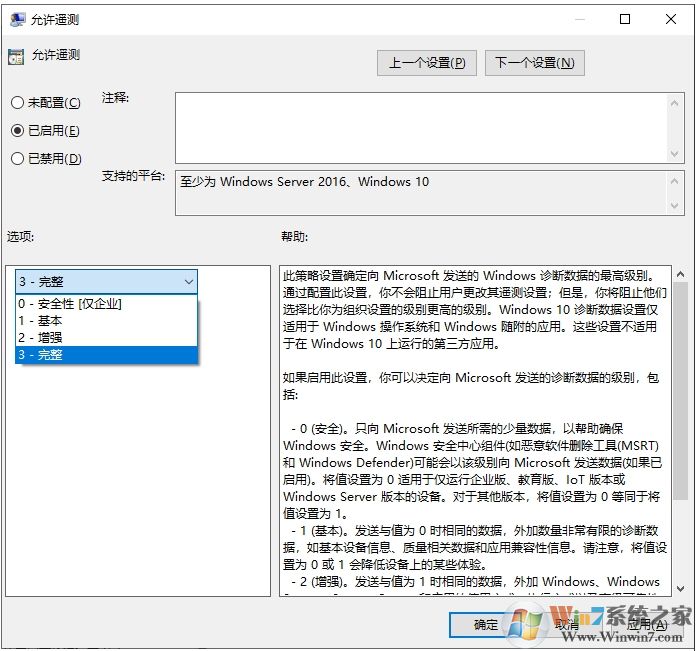Screen dimensions: 699x651
Task: Click the 帮助: label
Action: [x=294, y=236]
